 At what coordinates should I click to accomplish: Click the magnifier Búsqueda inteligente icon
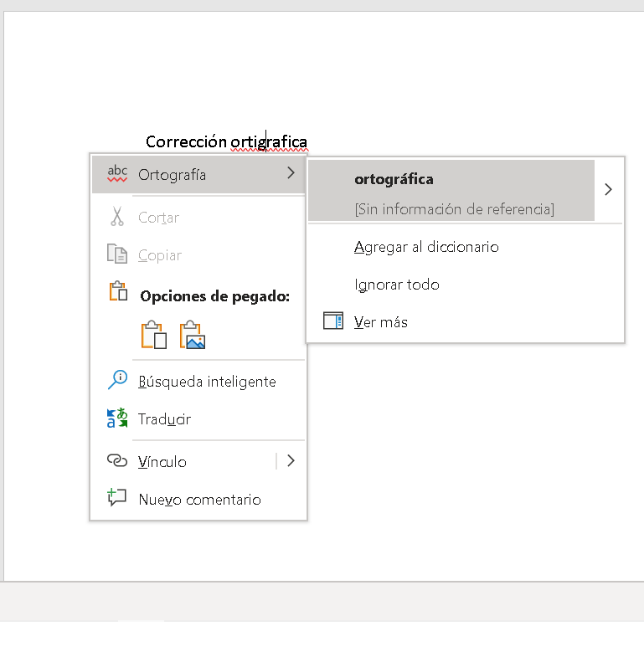click(117, 380)
